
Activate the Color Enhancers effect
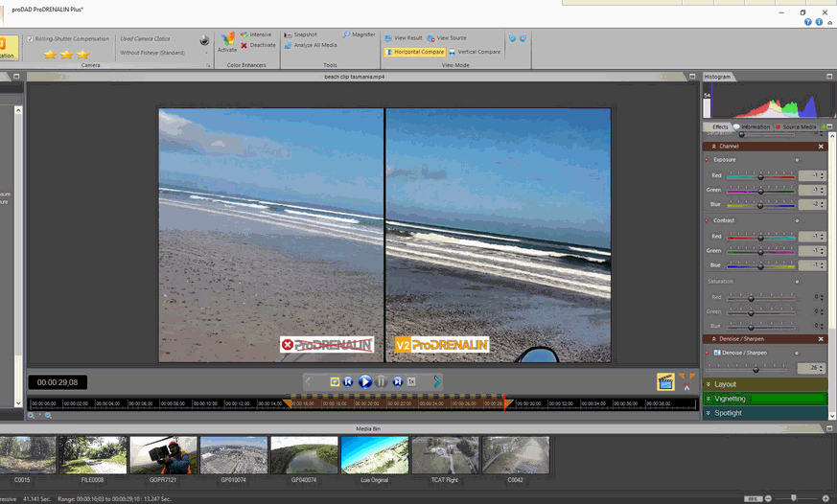(x=227, y=41)
